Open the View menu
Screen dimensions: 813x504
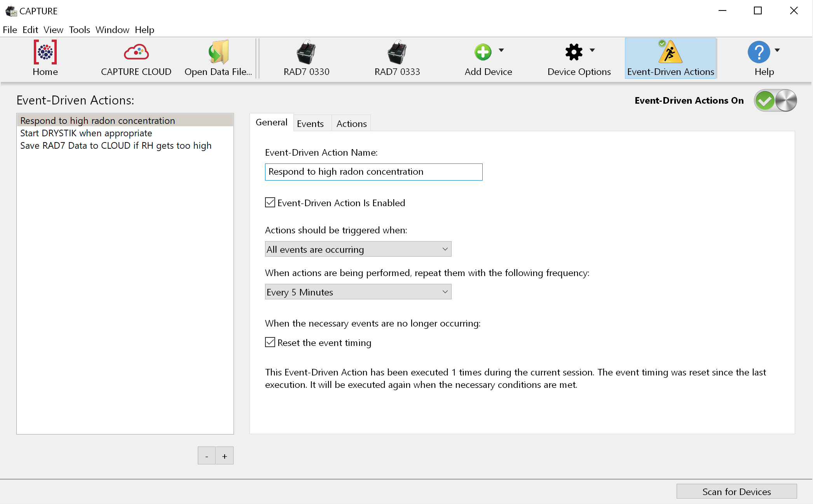(x=53, y=30)
